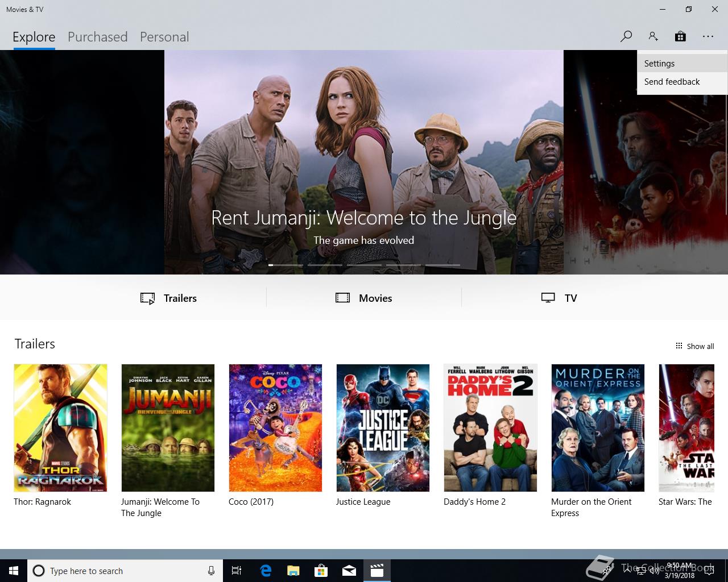This screenshot has height=582, width=728.
Task: Open the account sign-in icon
Action: tap(653, 36)
